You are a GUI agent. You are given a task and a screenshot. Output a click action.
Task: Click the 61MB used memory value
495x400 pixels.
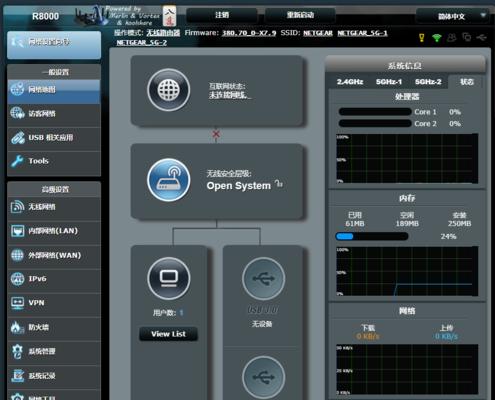point(355,224)
